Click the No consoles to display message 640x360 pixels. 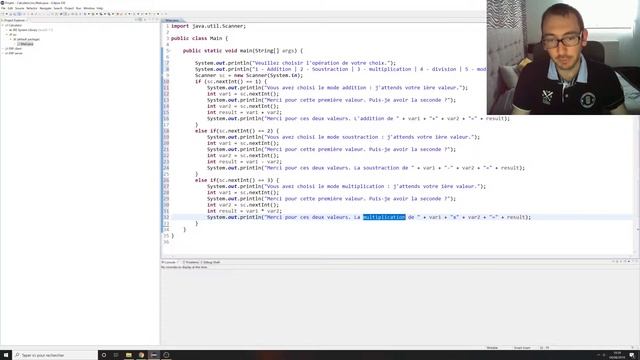click(184, 267)
